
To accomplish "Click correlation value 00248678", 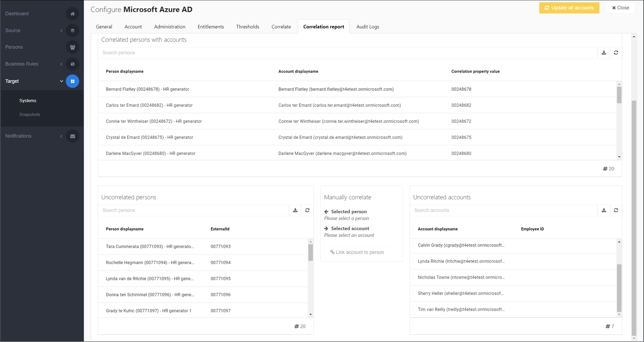I will click(461, 89).
